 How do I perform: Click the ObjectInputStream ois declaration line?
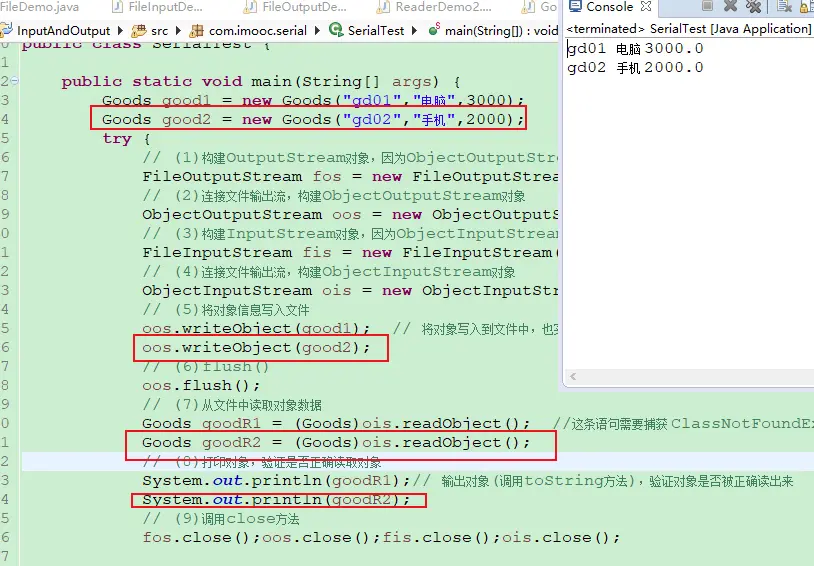tap(350, 290)
